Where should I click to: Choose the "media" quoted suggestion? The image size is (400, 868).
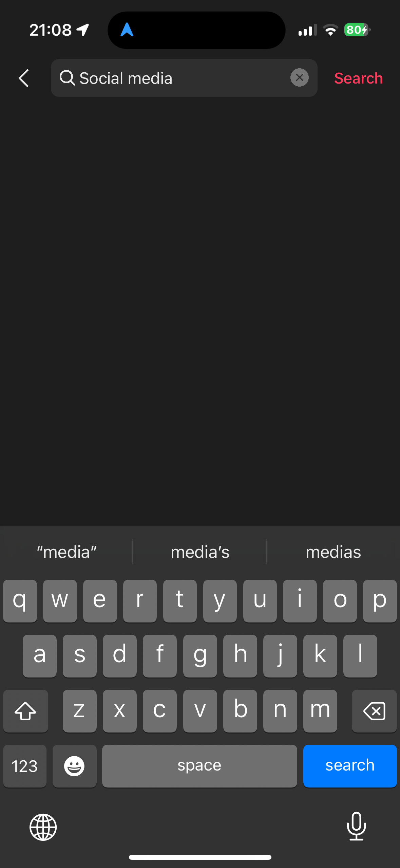(x=67, y=552)
